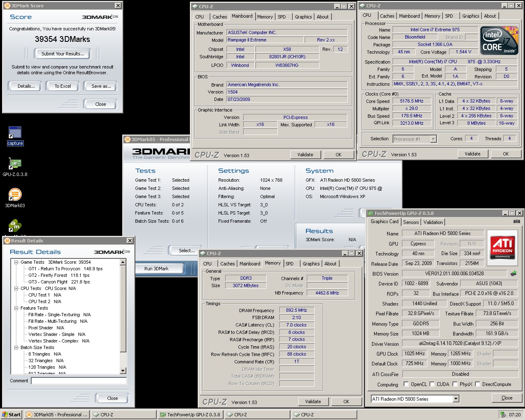Open Details in the 3DMark Score window
The width and height of the screenshot is (525, 420).
(26, 86)
